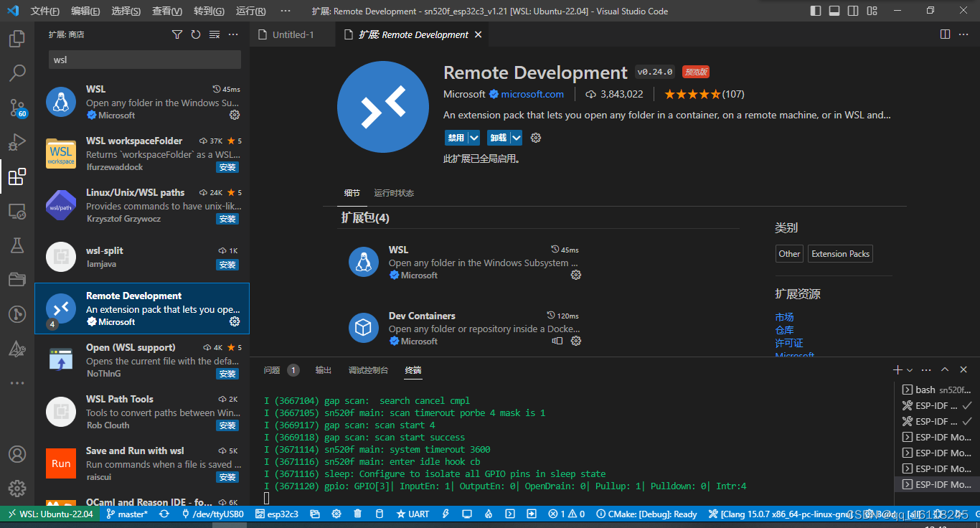Open the SDK configuration gear in status bar
This screenshot has height=528, width=980.
pos(336,514)
